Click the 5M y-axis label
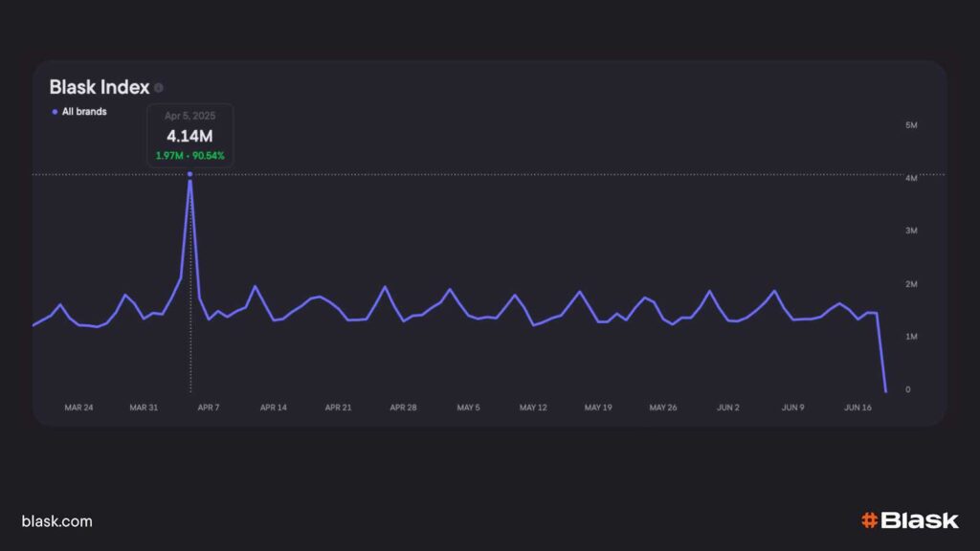 911,125
